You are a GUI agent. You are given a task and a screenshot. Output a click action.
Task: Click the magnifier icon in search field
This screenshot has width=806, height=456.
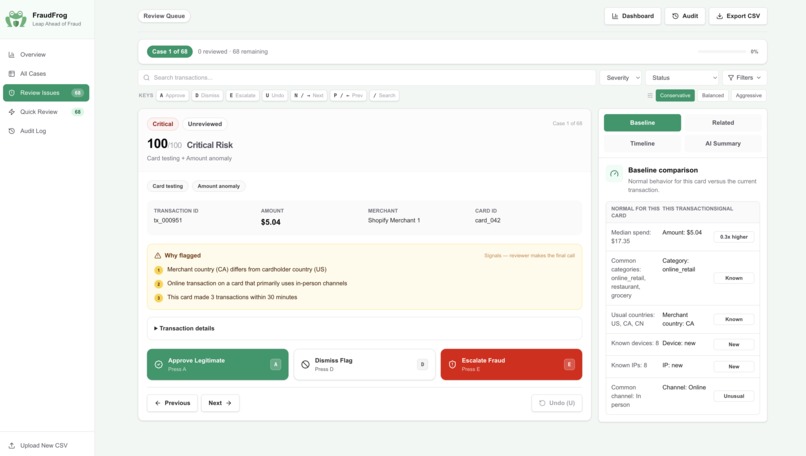146,78
